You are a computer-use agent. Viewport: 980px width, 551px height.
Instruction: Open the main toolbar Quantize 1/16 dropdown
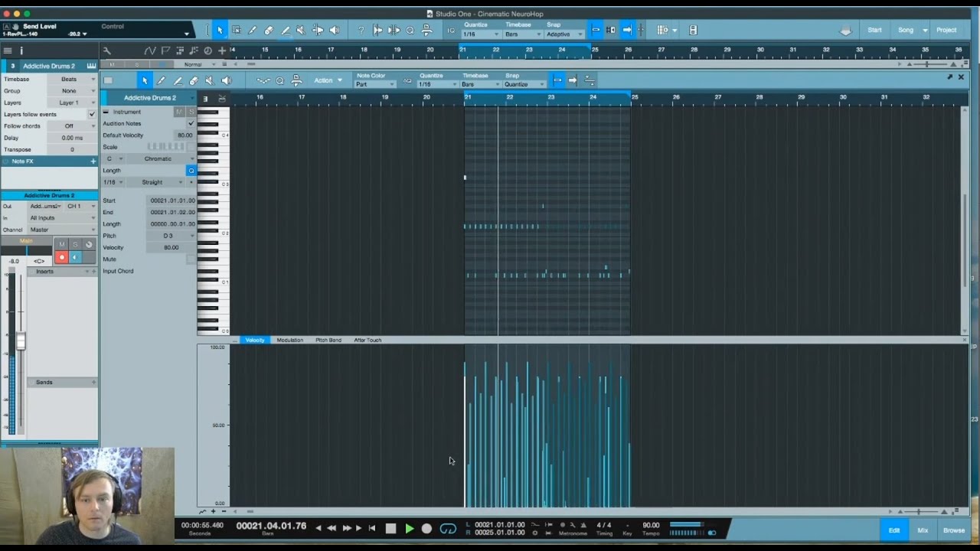[481, 34]
